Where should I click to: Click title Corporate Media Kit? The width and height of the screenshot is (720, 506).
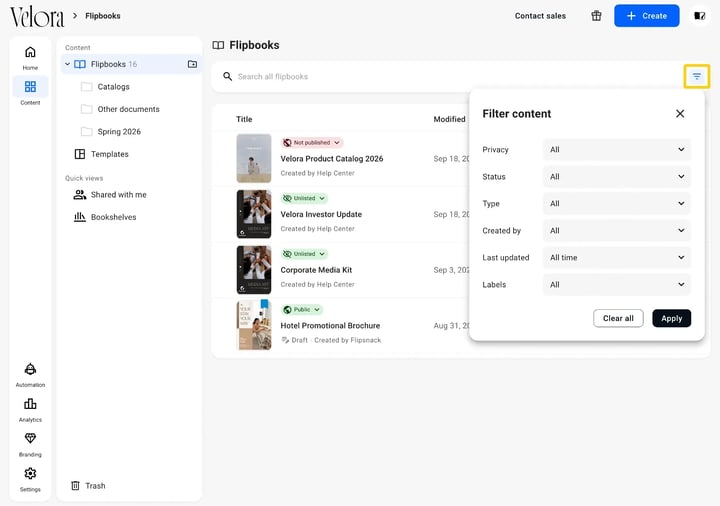click(316, 270)
